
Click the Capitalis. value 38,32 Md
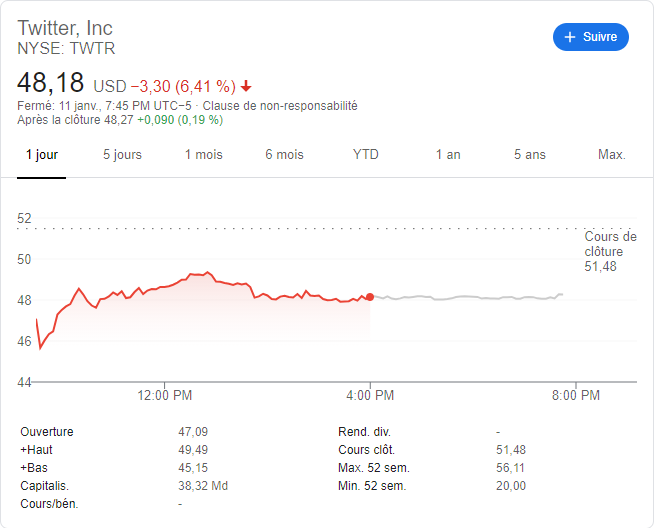(203, 486)
